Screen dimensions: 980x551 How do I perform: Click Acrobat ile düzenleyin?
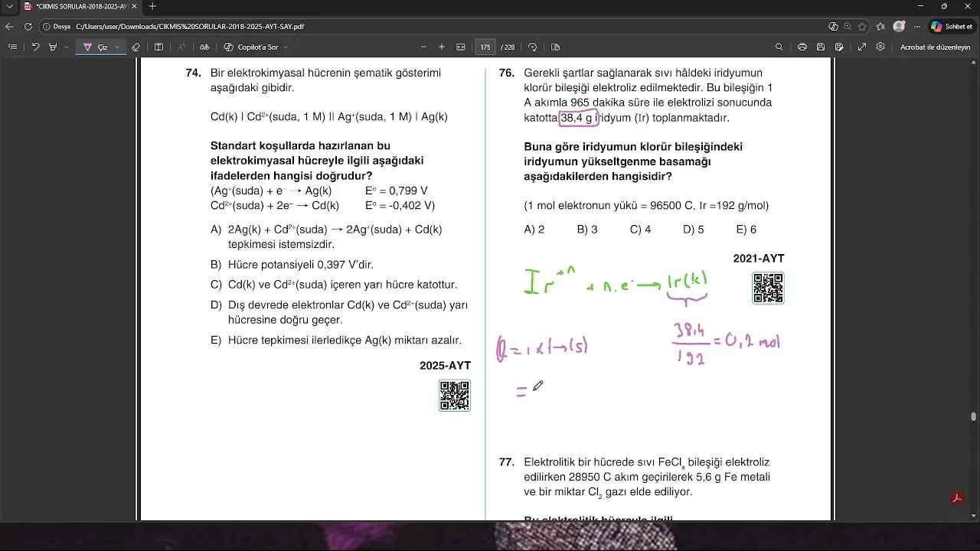935,47
